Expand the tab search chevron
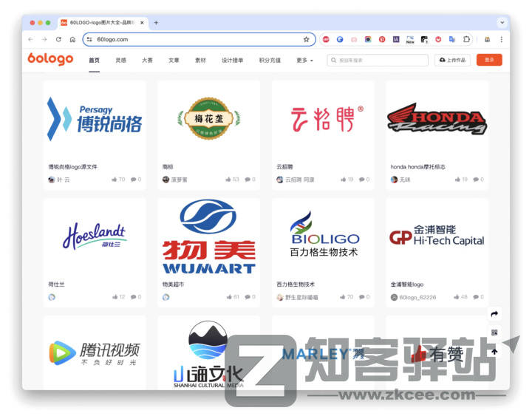532x419 pixels. click(502, 23)
